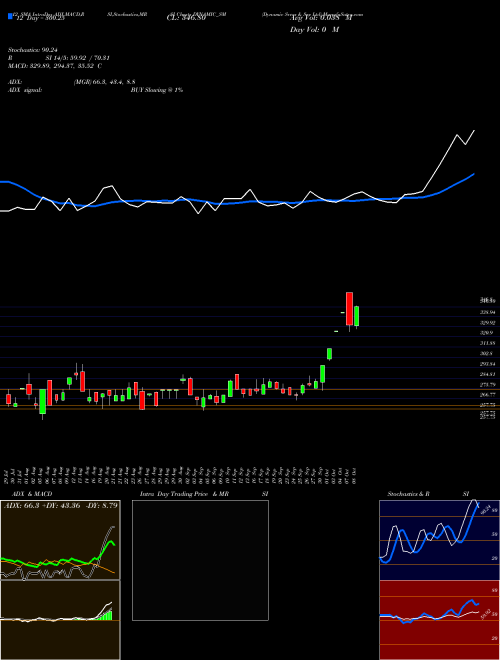
Task: Click the 266.77 price axis label
Action: point(488,395)
